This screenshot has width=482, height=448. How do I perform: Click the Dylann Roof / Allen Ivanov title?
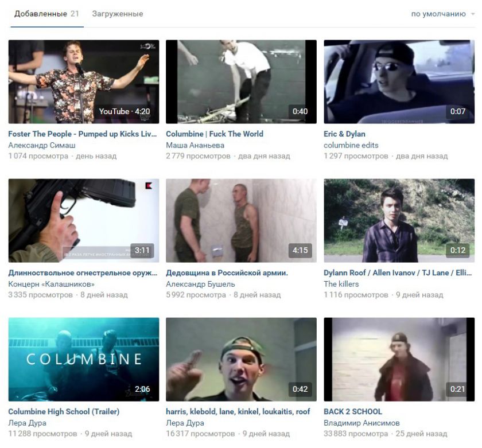click(398, 273)
